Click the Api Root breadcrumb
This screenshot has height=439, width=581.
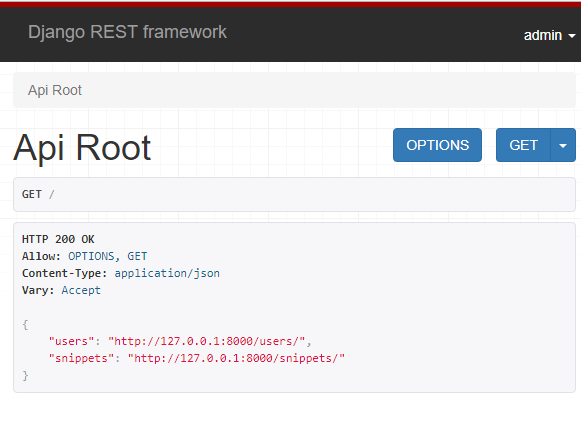(x=55, y=90)
